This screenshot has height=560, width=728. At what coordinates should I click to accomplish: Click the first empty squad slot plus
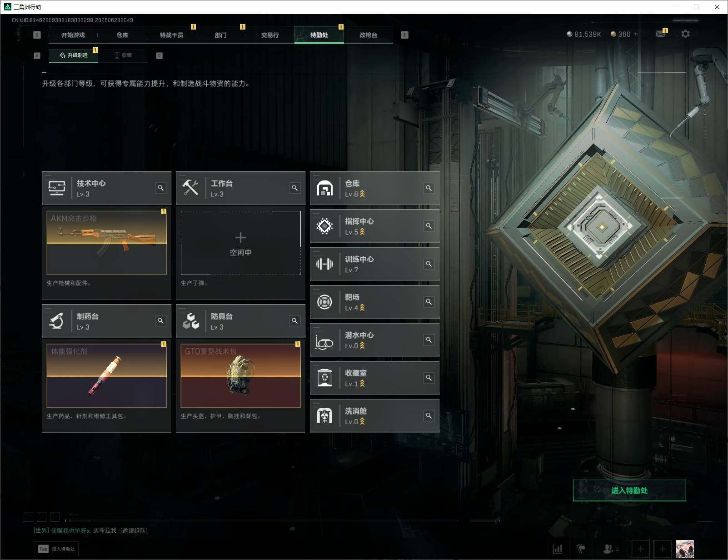(640, 549)
